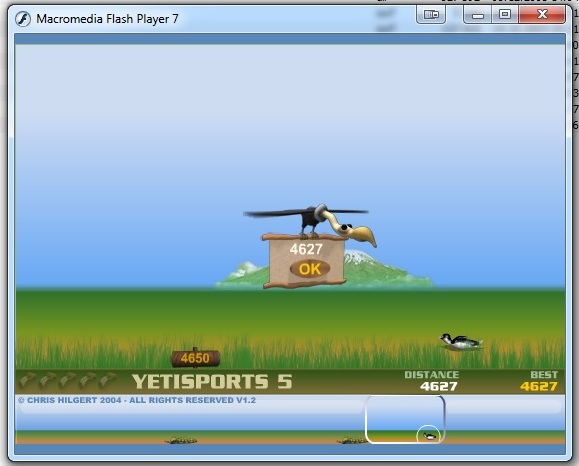This screenshot has height=466, width=579.
Task: Click the last attempt icon beside the YETISPORTS title
Action: pos(108,380)
